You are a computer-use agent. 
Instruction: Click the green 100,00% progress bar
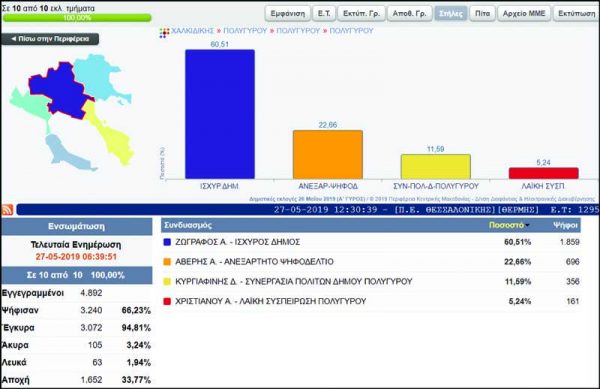point(77,18)
